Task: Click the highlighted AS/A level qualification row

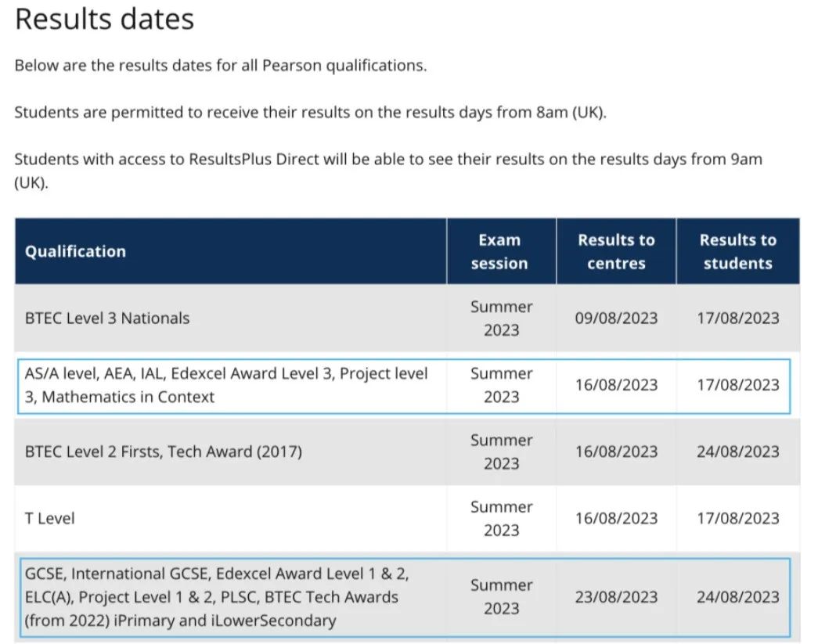Action: tap(404, 386)
